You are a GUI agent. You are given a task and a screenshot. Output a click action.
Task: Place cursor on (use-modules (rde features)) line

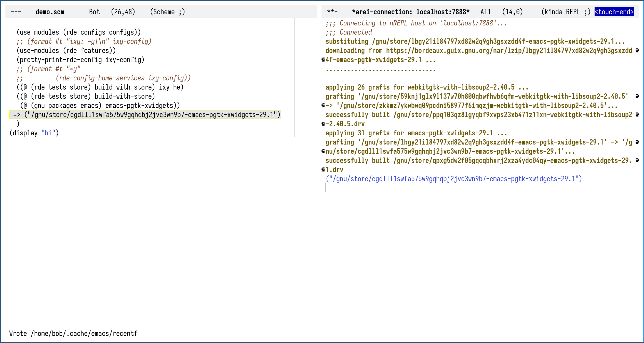(66, 51)
